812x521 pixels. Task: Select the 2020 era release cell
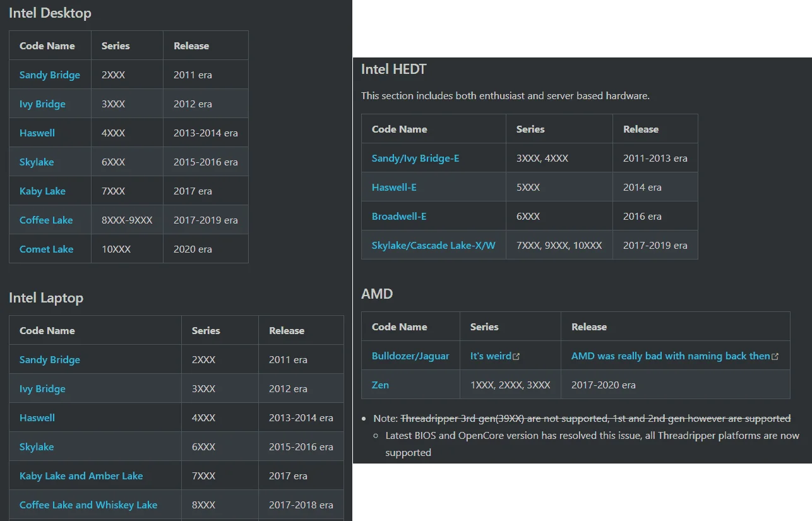pos(206,249)
